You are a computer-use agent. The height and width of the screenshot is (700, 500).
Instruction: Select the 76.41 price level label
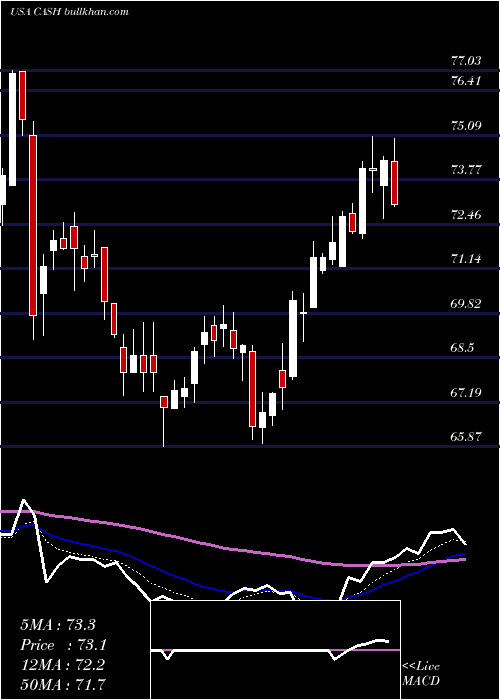pos(466,81)
